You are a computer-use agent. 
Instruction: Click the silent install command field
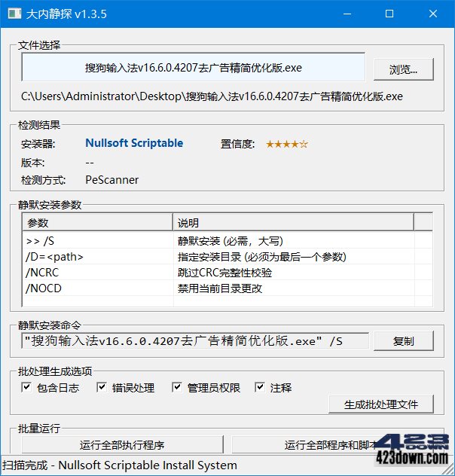click(195, 341)
